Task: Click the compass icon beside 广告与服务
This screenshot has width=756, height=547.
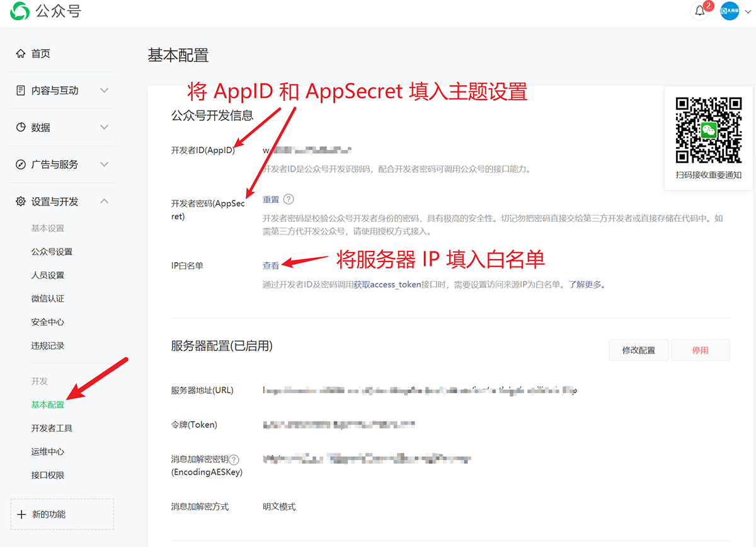Action: click(21, 164)
